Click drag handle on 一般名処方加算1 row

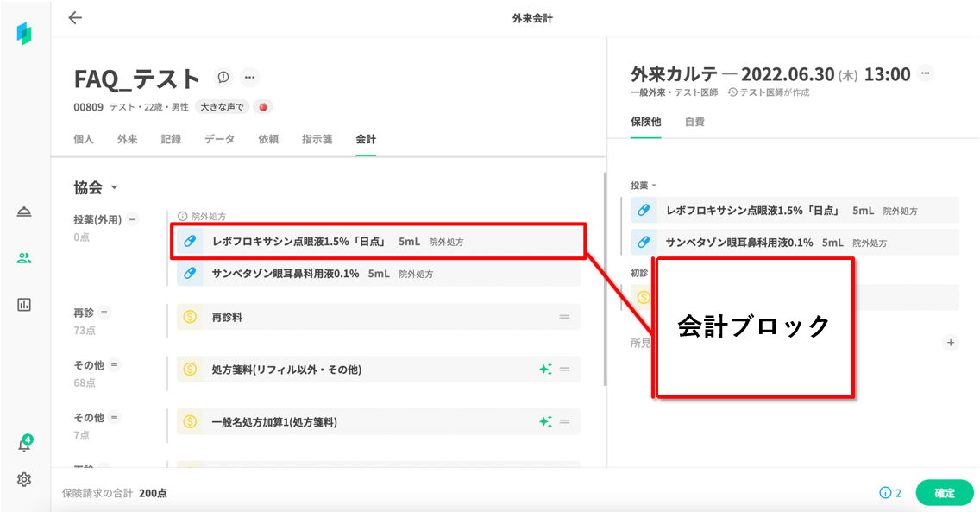(x=564, y=422)
